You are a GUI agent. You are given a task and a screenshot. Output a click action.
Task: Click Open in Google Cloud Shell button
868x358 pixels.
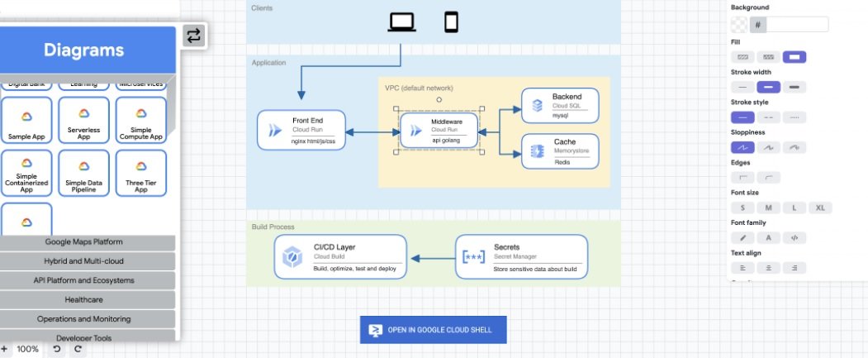[433, 330]
